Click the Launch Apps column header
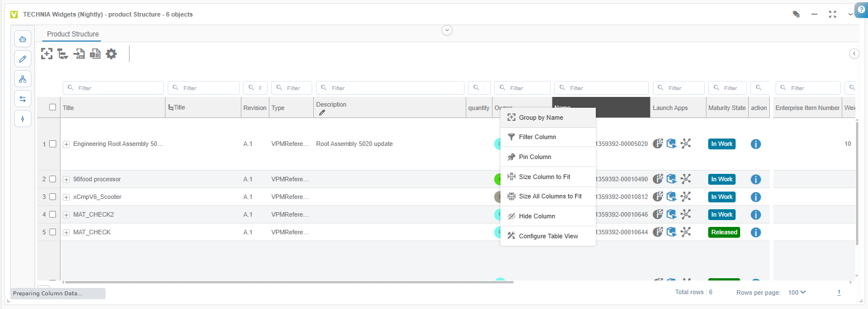868x309 pixels. [x=678, y=108]
